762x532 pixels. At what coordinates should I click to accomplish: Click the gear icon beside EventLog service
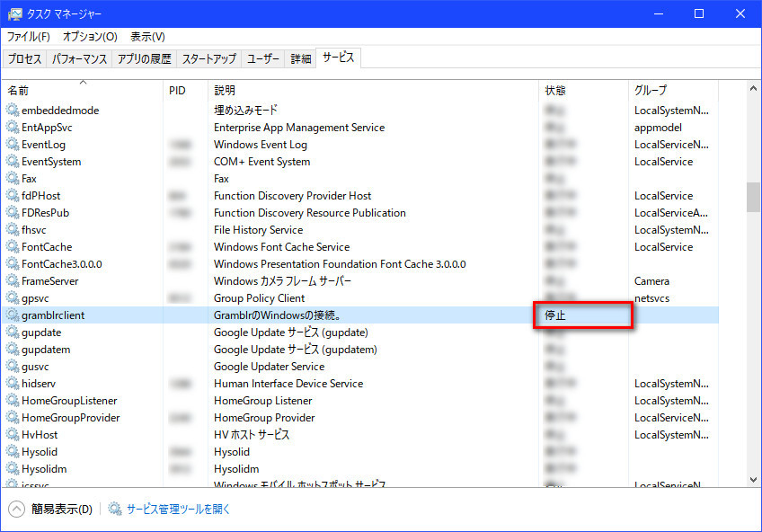pos(13,145)
